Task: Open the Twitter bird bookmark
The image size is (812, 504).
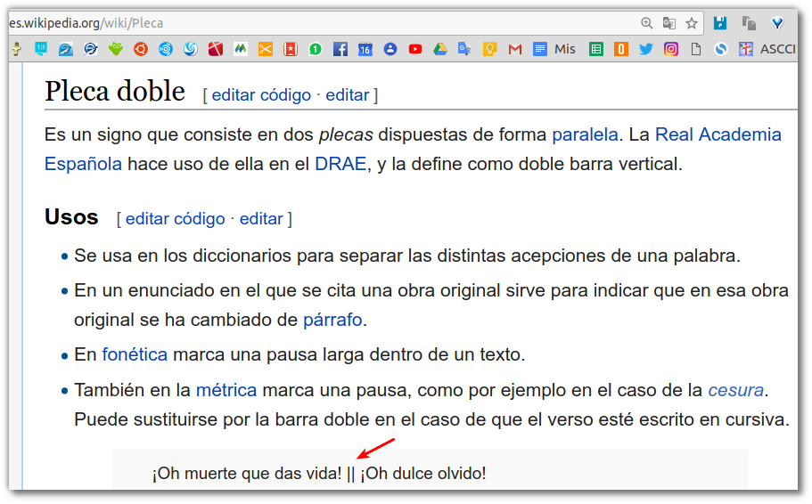Action: [646, 49]
